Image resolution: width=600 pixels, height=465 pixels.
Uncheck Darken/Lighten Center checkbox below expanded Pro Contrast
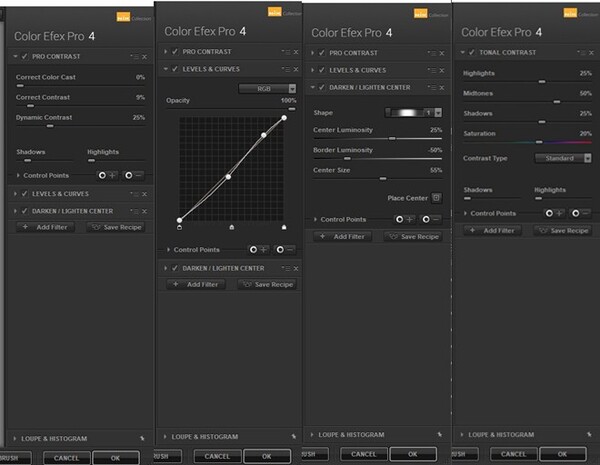coord(24,211)
